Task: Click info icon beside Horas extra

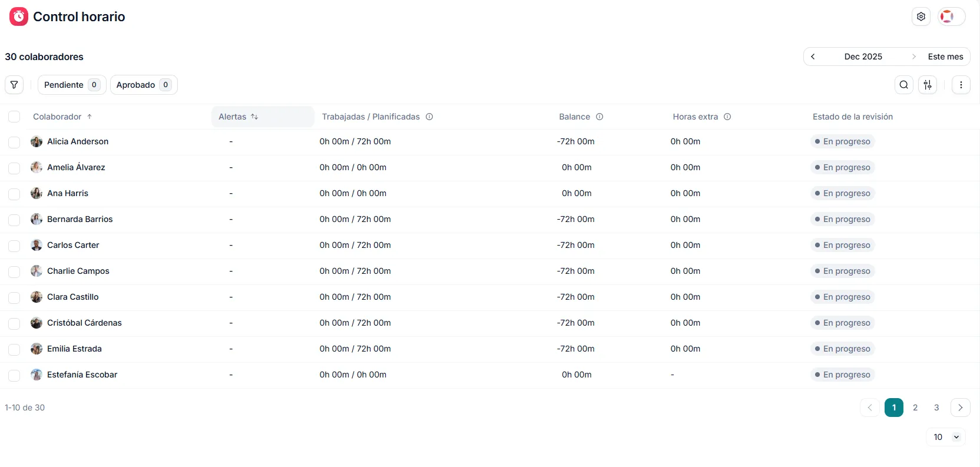Action: pos(727,117)
